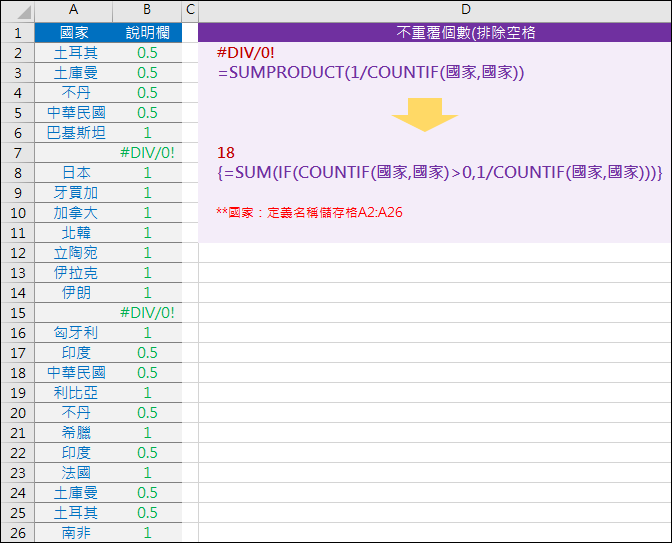Click the 說明欄 header cell

147,33
